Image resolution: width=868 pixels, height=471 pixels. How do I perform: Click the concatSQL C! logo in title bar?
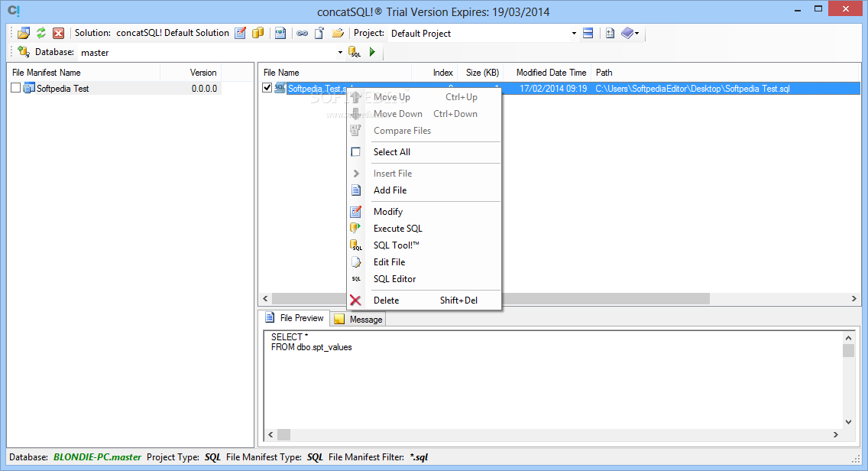pos(14,11)
